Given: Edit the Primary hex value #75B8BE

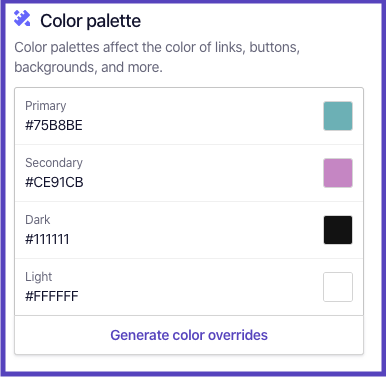Looking at the screenshot, I should (x=54, y=126).
